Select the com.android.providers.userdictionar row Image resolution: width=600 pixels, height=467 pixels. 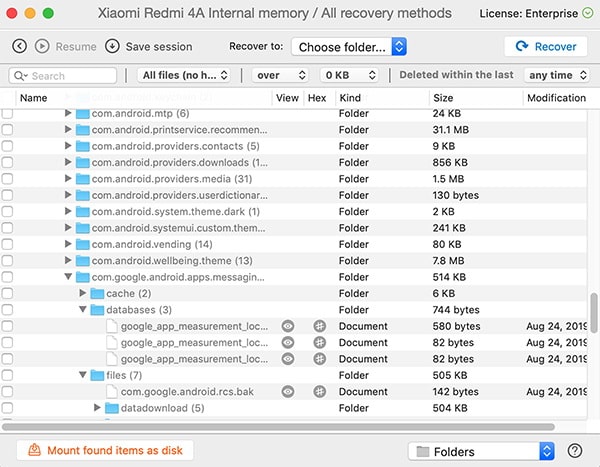[x=294, y=195]
